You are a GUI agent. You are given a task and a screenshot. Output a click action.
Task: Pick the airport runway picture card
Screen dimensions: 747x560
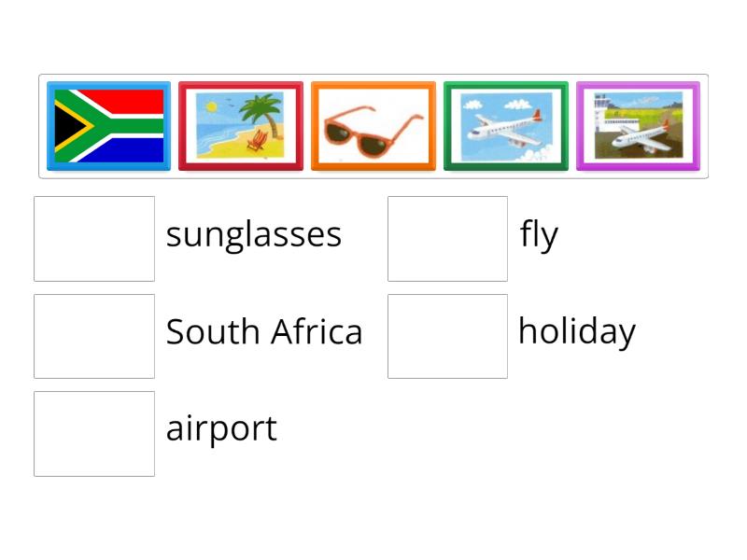click(x=638, y=126)
